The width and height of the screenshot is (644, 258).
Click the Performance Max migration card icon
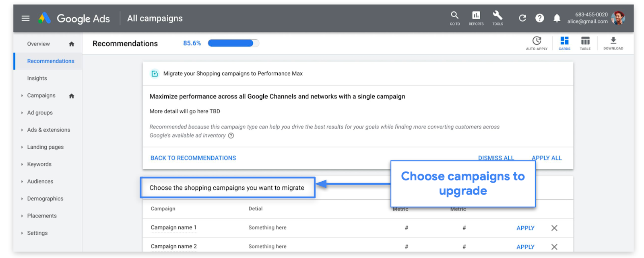(x=155, y=74)
